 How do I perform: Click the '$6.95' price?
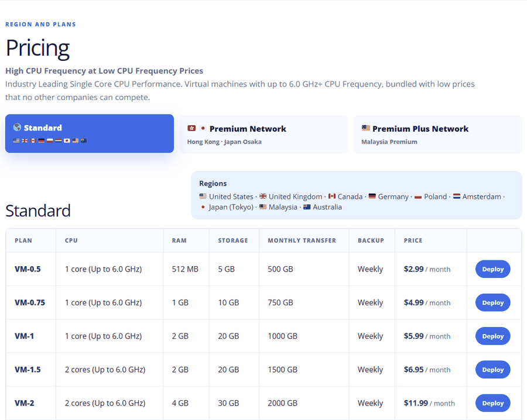pos(413,370)
